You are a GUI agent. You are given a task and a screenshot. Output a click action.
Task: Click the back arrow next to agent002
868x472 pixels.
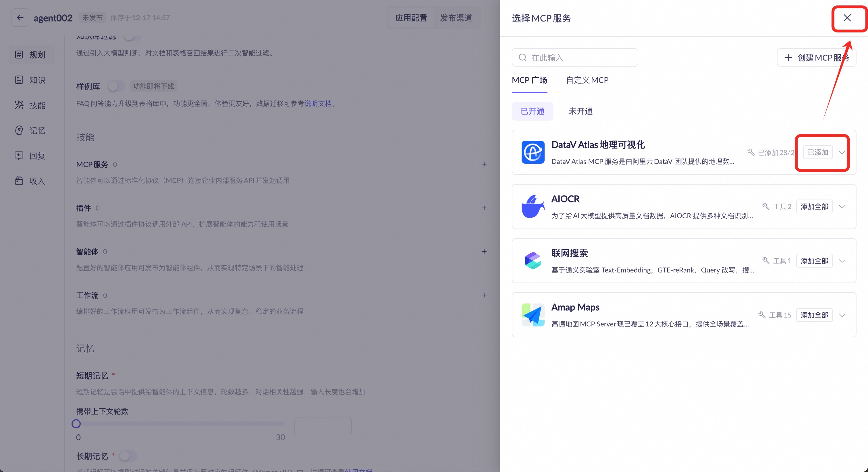tap(20, 18)
